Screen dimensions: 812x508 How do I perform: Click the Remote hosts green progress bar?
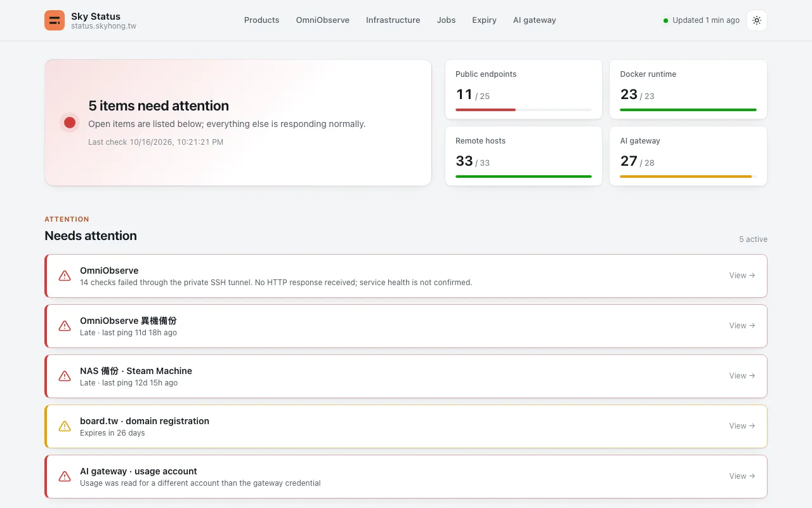523,177
